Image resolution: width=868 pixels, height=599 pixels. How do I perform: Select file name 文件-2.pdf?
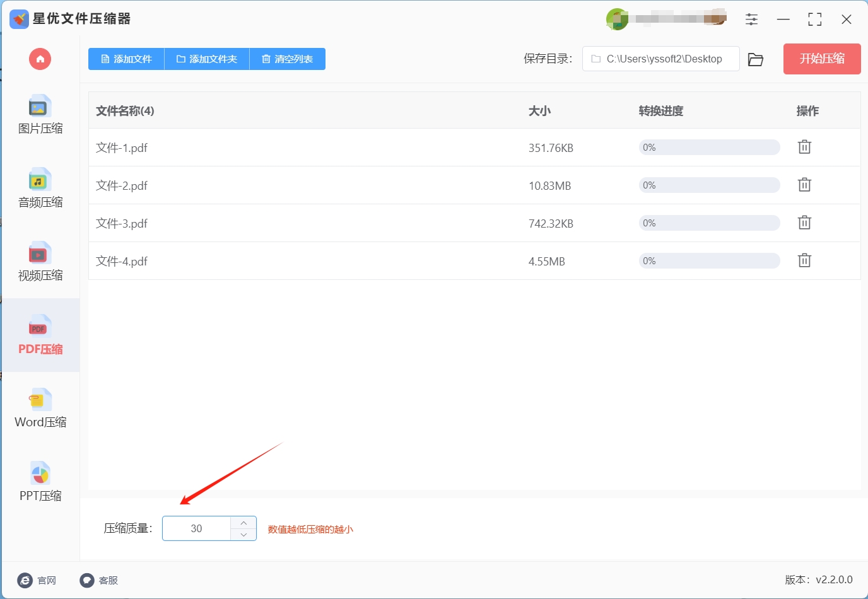[122, 185]
